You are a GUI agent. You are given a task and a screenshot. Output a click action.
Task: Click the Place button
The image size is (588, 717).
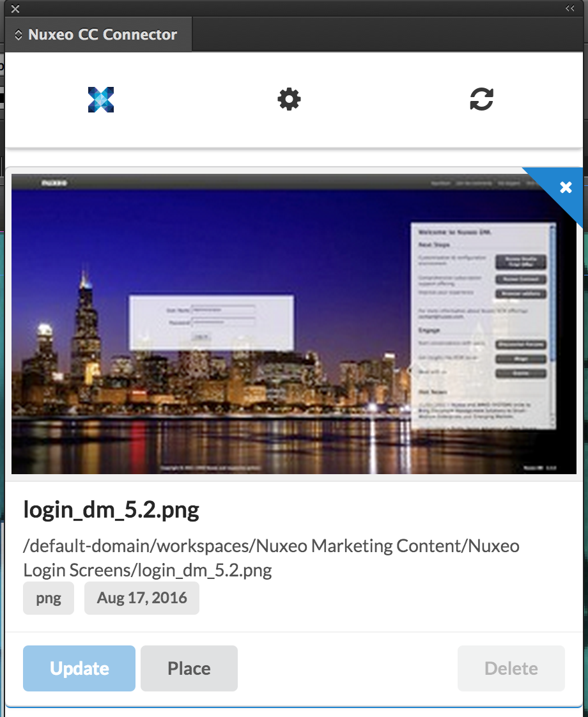[189, 668]
